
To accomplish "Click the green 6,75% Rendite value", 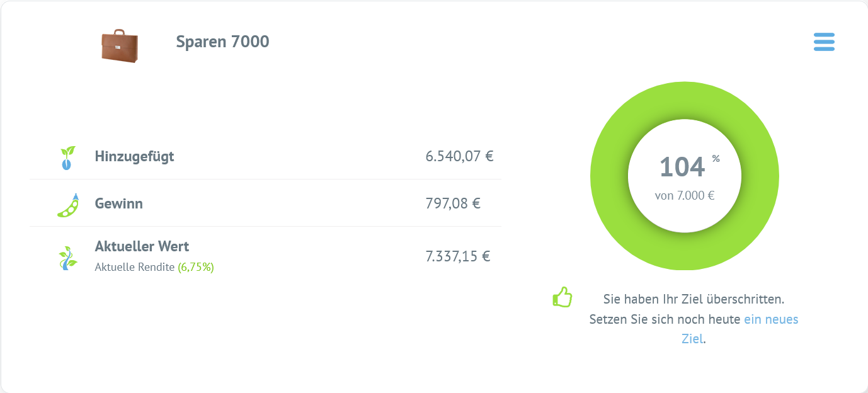I will click(196, 267).
